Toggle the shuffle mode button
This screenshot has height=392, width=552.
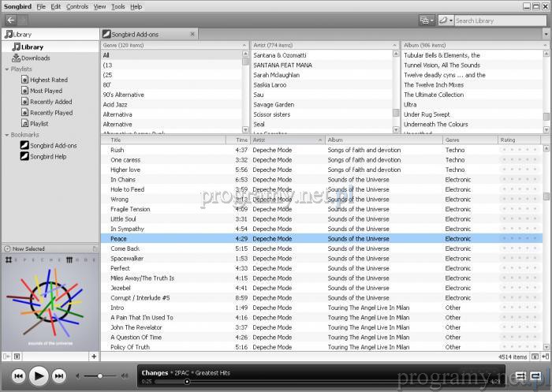[520, 375]
